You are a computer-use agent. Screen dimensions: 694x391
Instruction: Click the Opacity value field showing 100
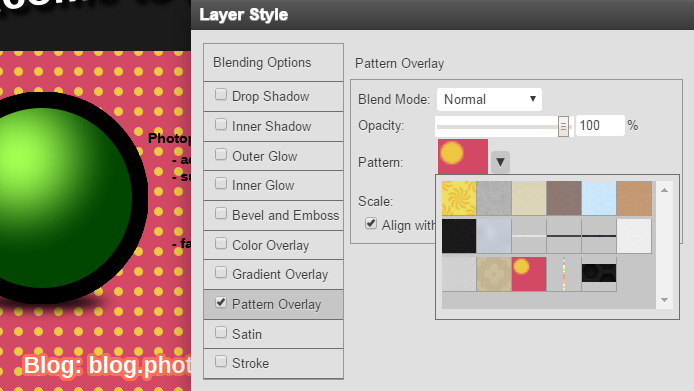[x=600, y=125]
